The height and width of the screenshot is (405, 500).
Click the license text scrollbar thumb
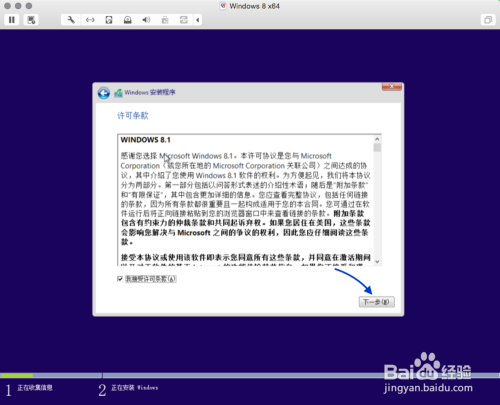pyautogui.click(x=377, y=148)
